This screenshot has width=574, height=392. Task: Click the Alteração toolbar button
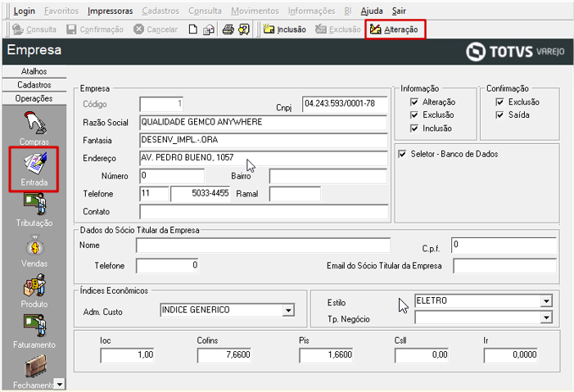coord(394,29)
